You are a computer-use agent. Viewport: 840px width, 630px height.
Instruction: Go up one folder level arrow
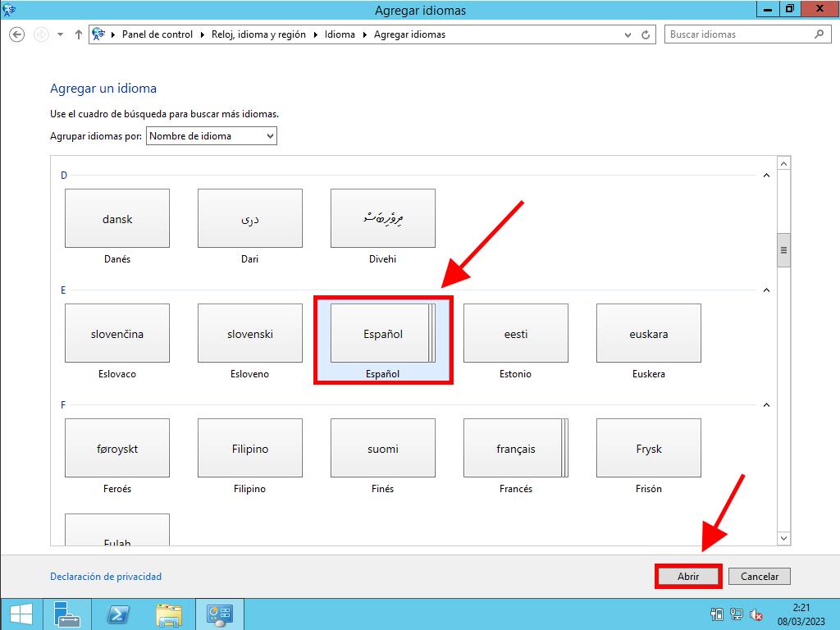[79, 34]
